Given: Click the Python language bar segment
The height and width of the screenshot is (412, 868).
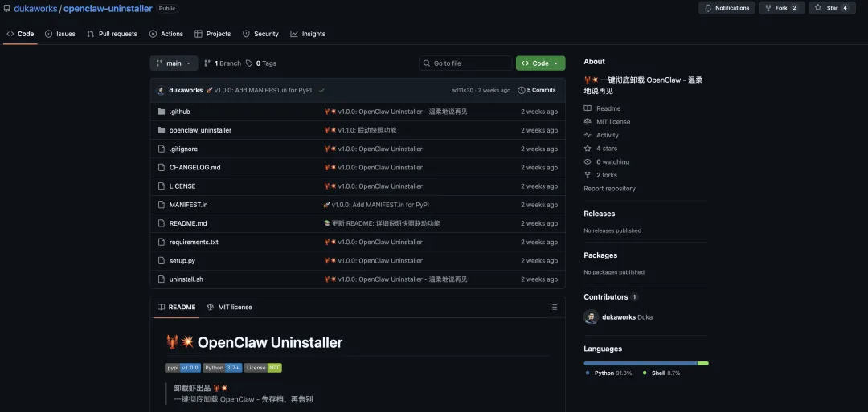Looking at the screenshot, I should click(x=641, y=363).
